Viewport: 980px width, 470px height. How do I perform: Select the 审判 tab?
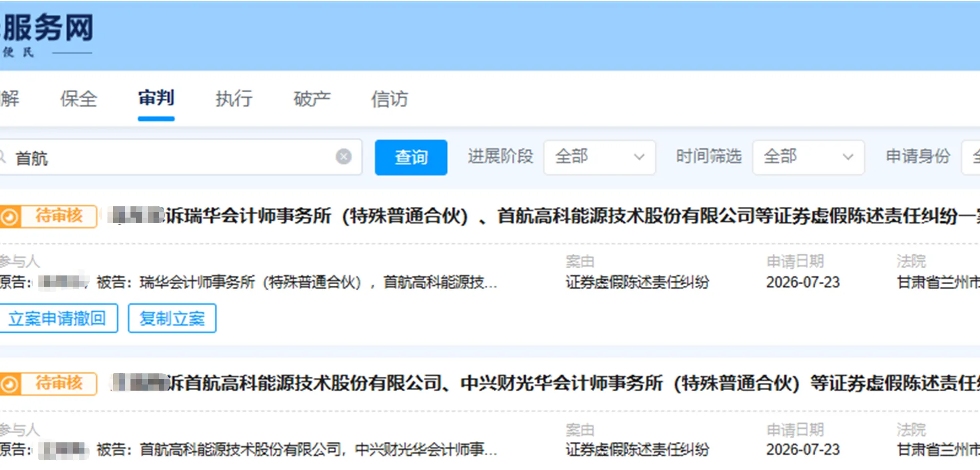(x=156, y=98)
